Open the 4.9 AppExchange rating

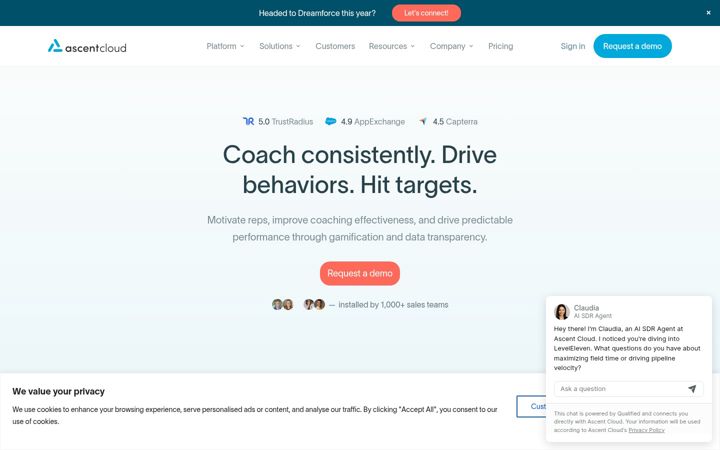click(365, 122)
